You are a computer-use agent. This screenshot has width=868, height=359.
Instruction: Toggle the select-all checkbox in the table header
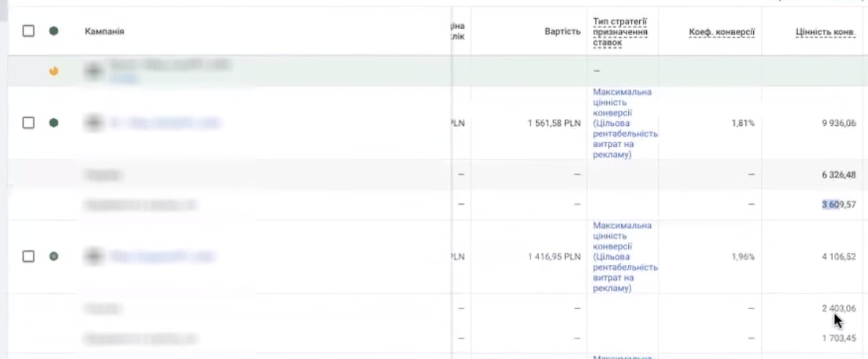pyautogui.click(x=29, y=31)
